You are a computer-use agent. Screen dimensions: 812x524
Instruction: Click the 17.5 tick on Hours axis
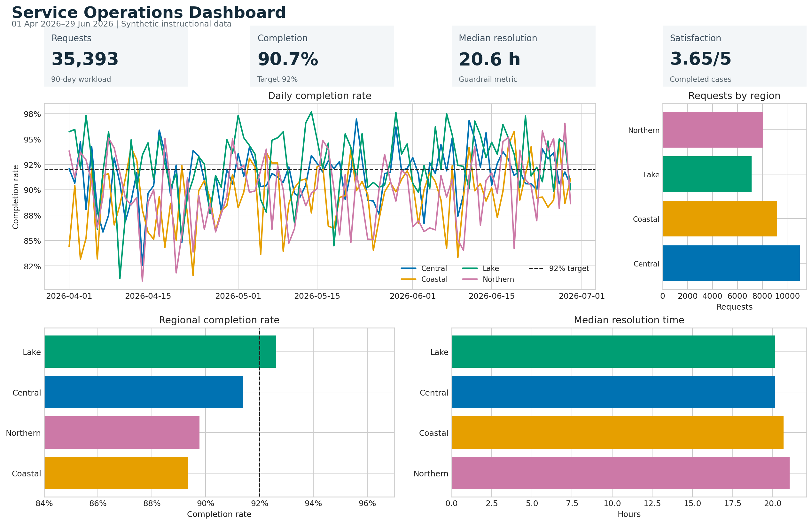[x=733, y=504]
